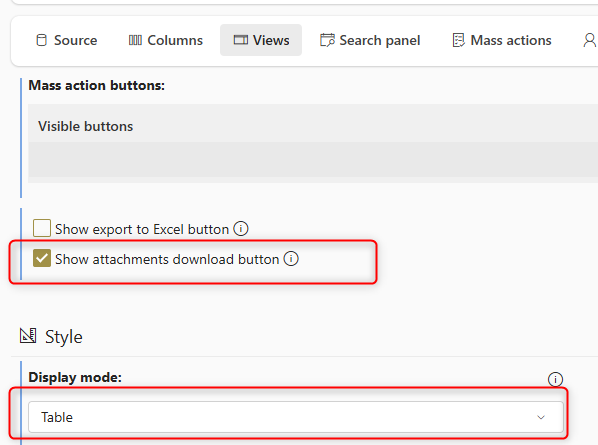
Task: Click the columns icon beside the Columns label
Action: (x=135, y=40)
